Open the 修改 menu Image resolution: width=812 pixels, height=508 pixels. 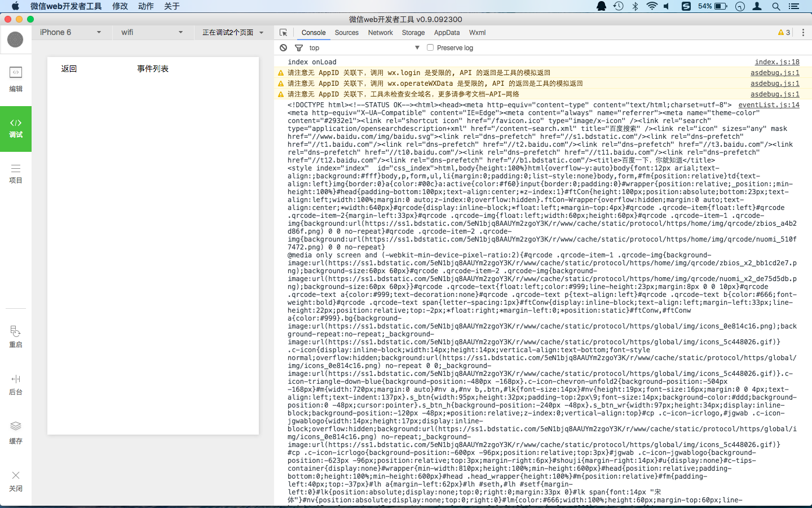click(120, 6)
